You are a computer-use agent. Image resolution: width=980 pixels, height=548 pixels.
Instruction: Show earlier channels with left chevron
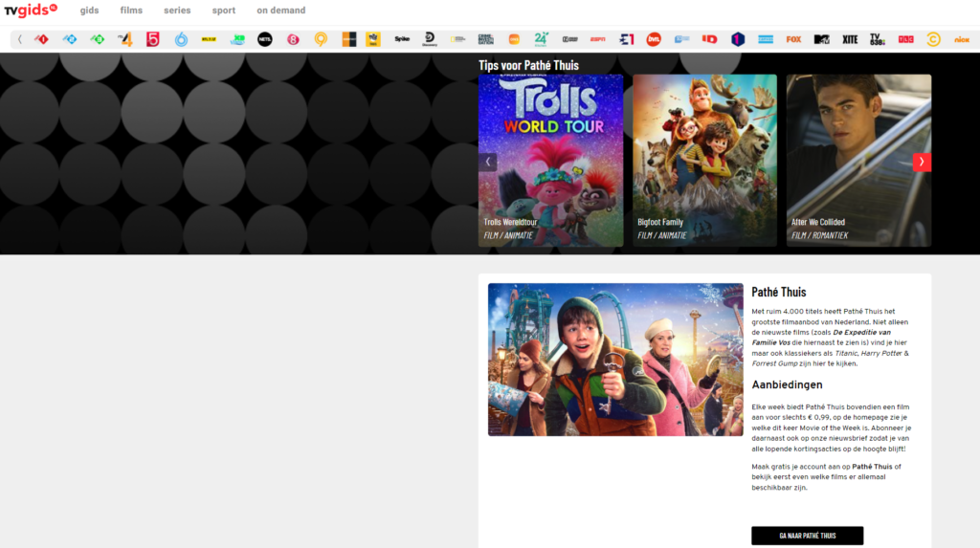pyautogui.click(x=19, y=39)
